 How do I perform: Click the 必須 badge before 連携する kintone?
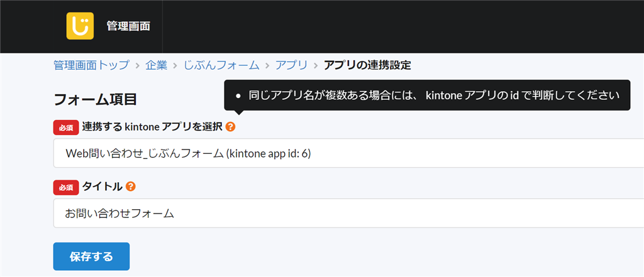pos(65,128)
